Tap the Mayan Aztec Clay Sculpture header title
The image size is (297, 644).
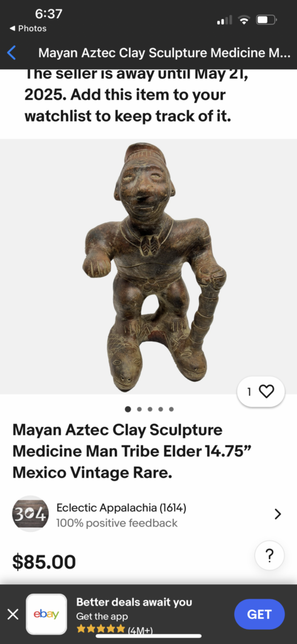(x=164, y=53)
